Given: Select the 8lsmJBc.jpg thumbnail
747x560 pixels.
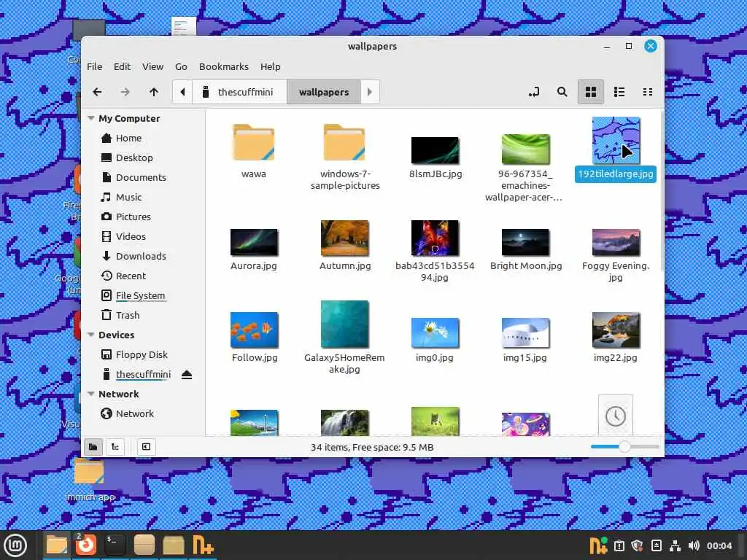Looking at the screenshot, I should (435, 150).
